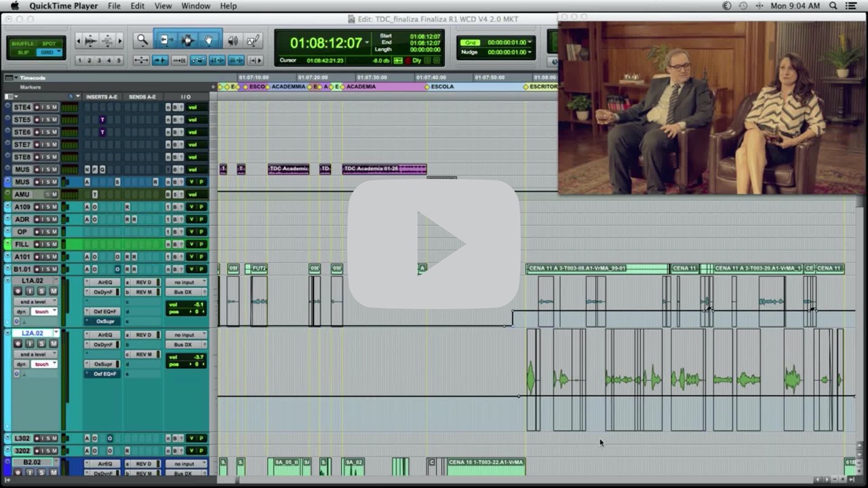Open L2A.02 track view 'snd a level' selector

coord(35,354)
